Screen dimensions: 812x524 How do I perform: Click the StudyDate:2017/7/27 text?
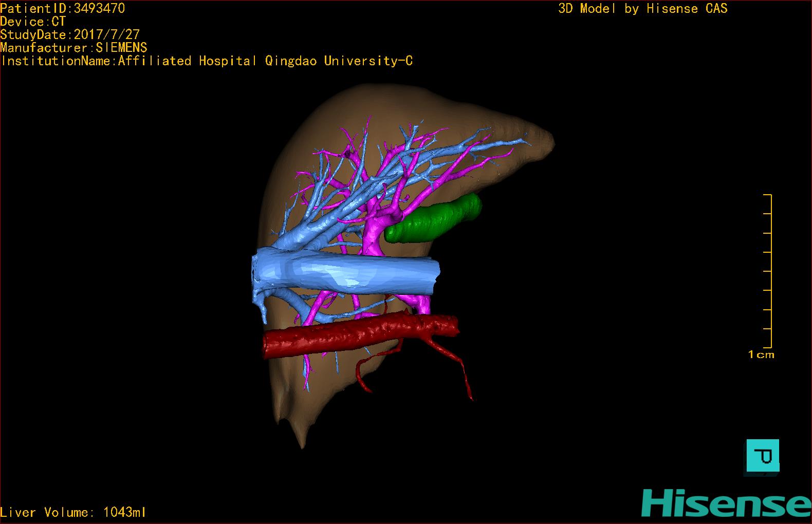click(x=70, y=34)
